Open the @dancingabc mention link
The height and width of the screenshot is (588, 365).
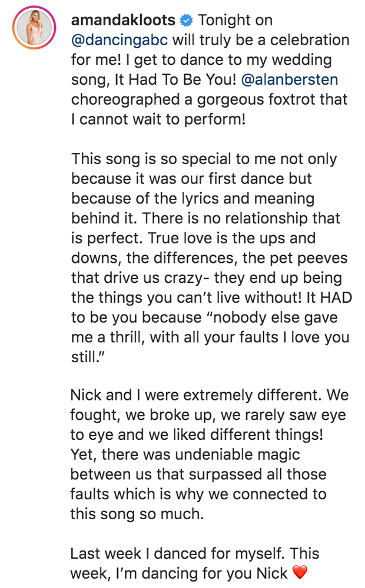(120, 40)
